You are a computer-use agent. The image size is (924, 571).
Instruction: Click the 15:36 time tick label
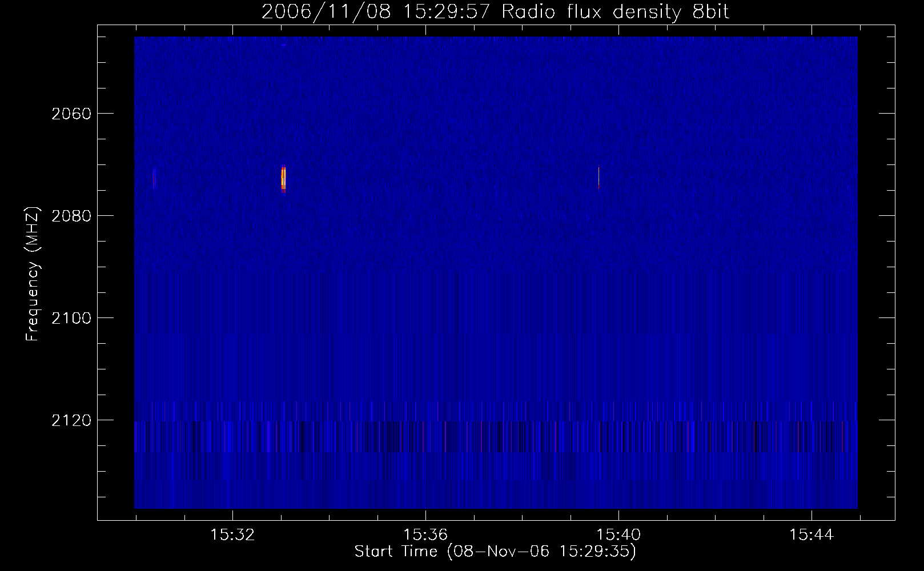(x=425, y=535)
